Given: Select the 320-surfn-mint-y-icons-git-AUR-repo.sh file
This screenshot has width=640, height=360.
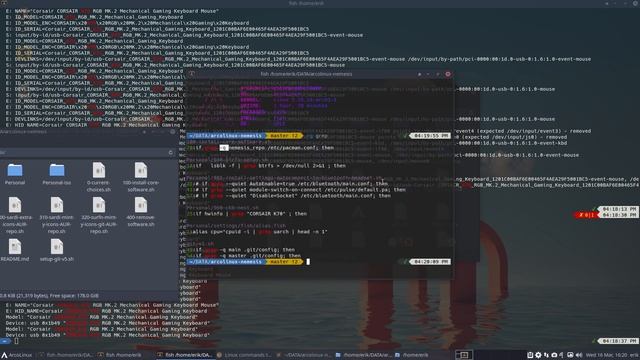Looking at the screenshot, I should click(99, 216).
